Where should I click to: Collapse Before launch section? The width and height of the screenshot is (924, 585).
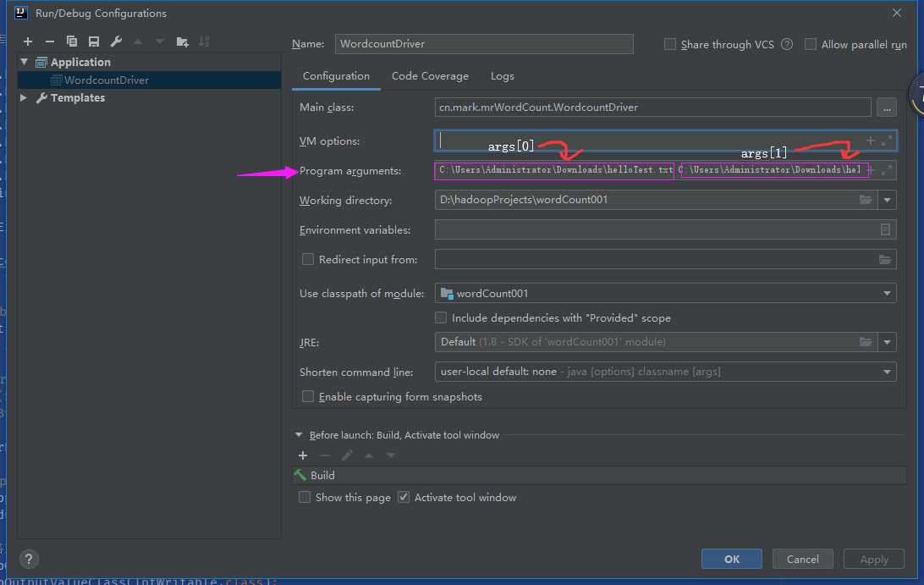tap(299, 434)
